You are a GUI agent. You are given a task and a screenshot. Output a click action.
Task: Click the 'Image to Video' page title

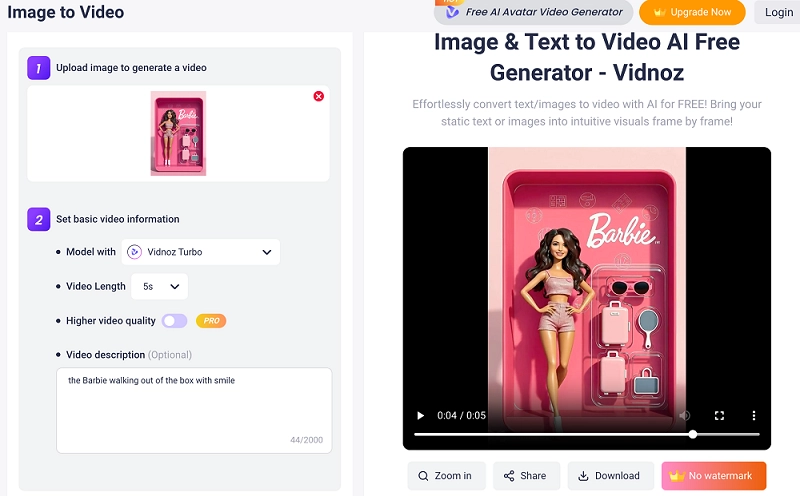tap(66, 12)
